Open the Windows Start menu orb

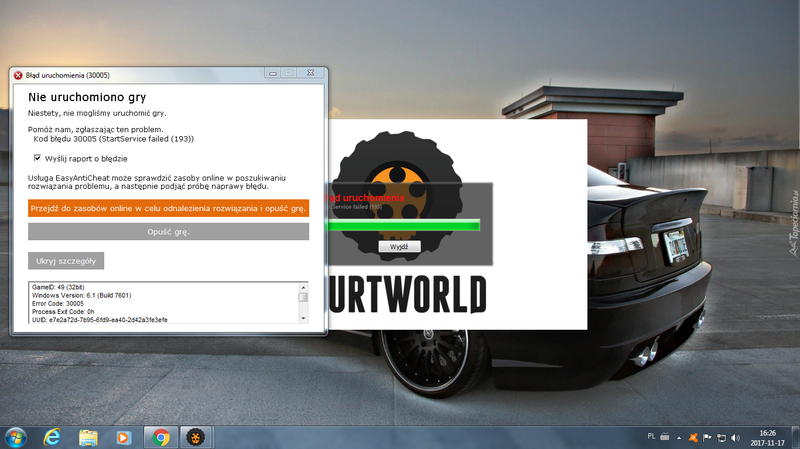pyautogui.click(x=15, y=438)
